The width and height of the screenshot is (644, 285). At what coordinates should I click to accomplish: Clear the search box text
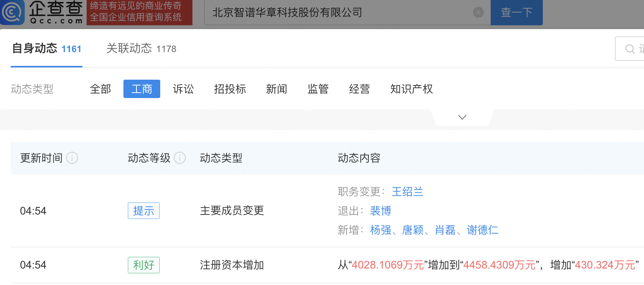[x=478, y=13]
